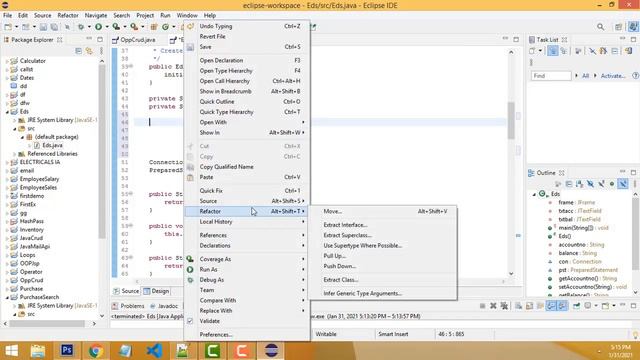Click the New Java Class icon
640x360 pixels.
tap(165, 27)
